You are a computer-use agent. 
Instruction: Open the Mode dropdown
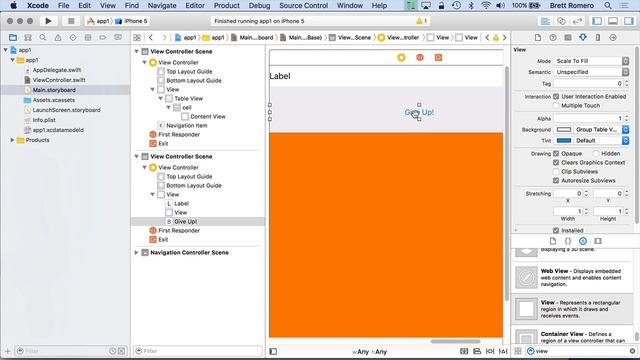(591, 61)
